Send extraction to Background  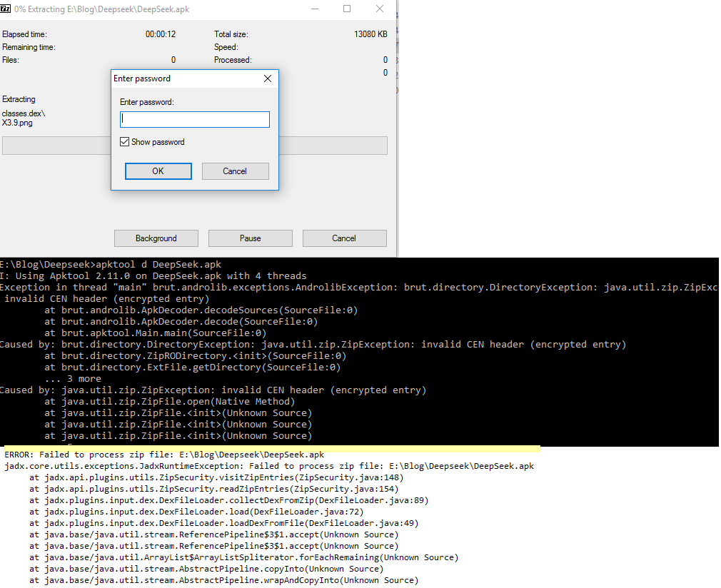click(156, 238)
